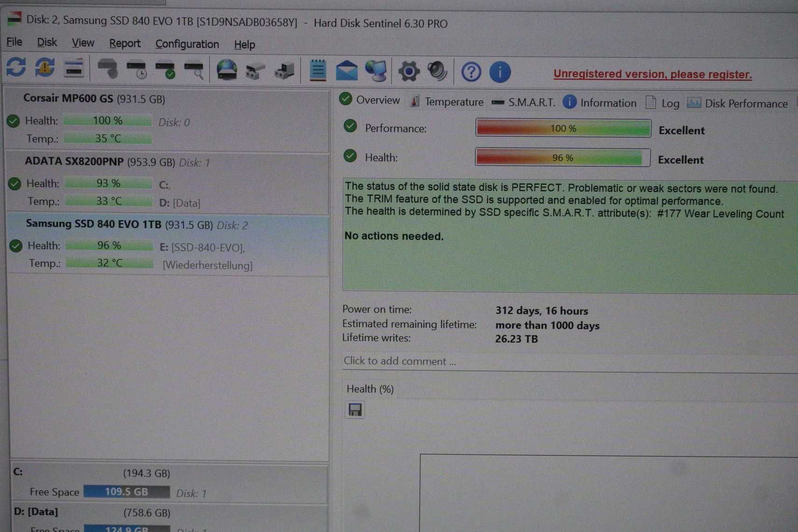Click the '[Wiederherstellung]' partition label
The image size is (798, 532).
pyautogui.click(x=207, y=265)
